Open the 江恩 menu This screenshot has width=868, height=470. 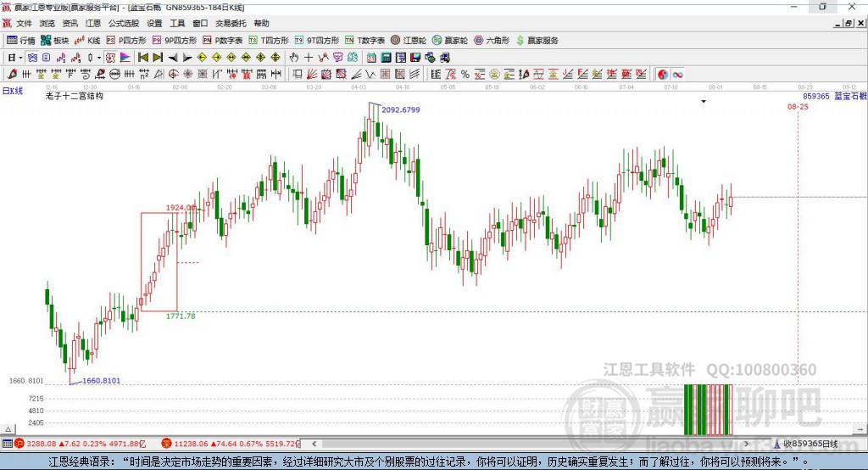point(93,23)
